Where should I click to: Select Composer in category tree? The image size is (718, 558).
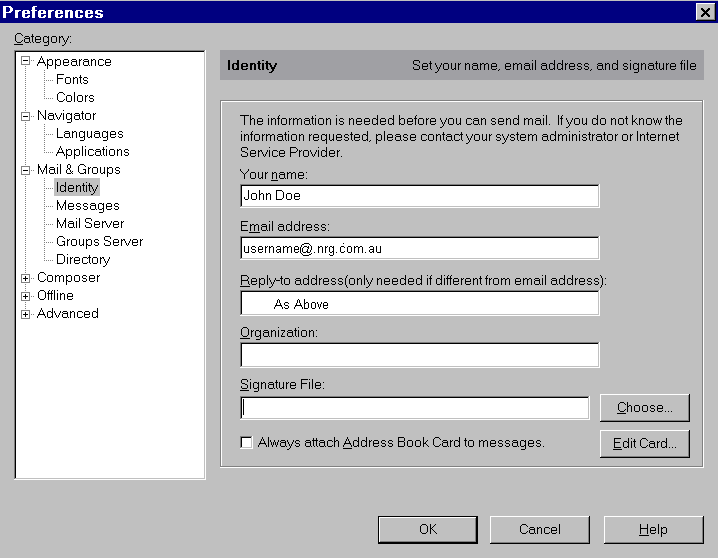pos(68,277)
